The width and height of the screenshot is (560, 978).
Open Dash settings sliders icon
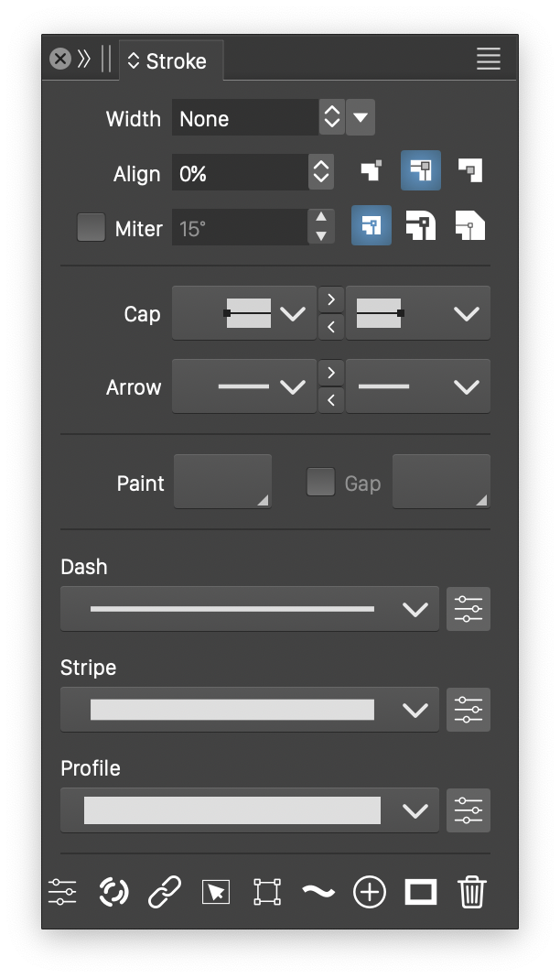(468, 609)
